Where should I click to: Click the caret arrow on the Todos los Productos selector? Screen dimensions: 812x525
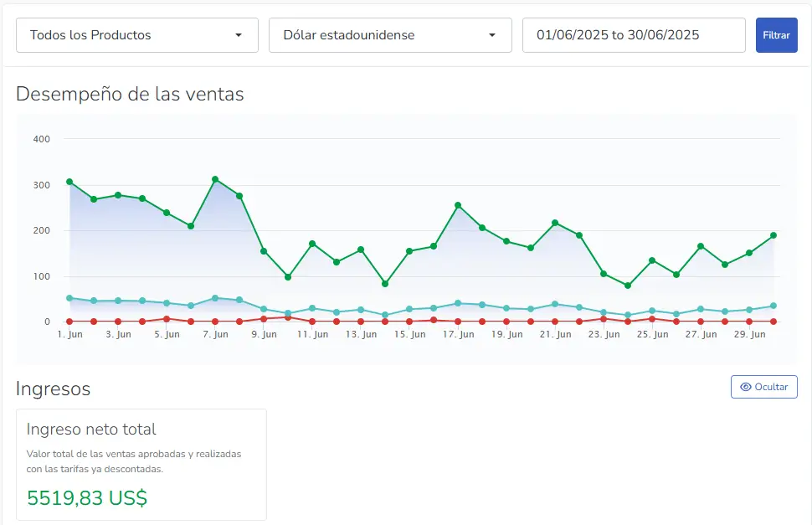pyautogui.click(x=239, y=35)
